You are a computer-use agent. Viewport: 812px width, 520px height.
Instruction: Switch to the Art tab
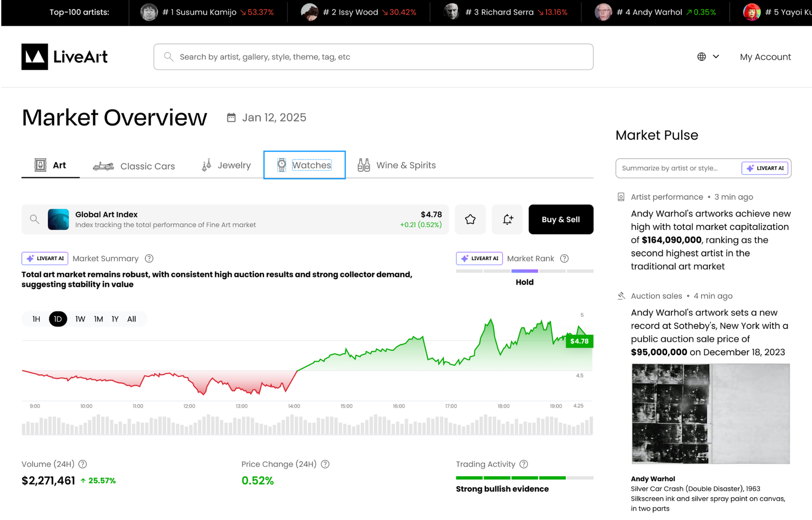click(x=51, y=165)
